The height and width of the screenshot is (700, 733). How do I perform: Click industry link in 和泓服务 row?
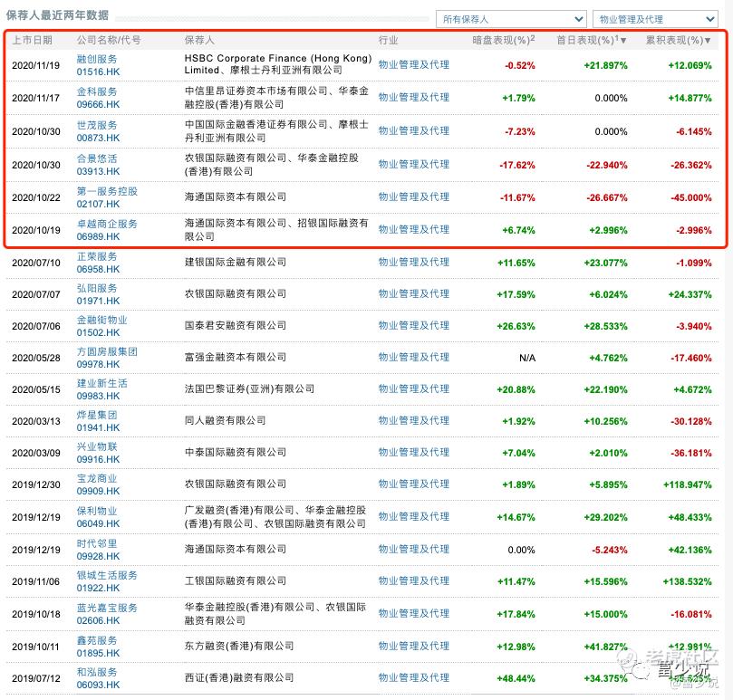414,678
